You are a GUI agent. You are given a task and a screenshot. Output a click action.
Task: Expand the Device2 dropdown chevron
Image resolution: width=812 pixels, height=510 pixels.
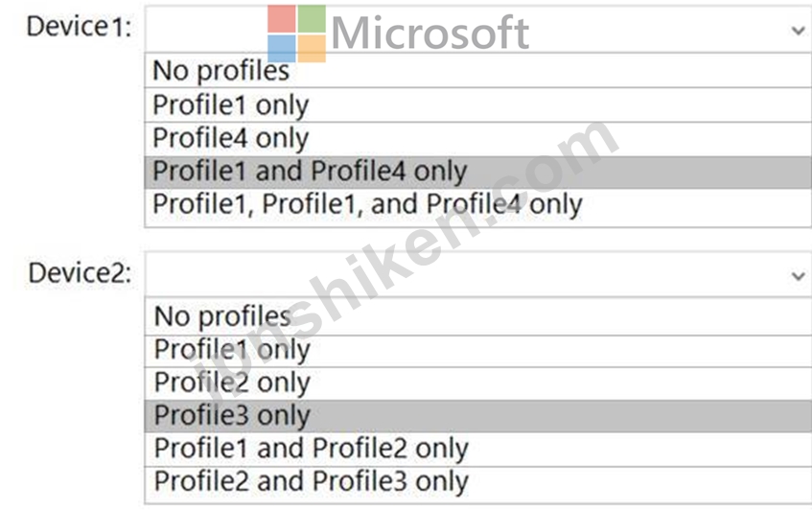(x=798, y=276)
